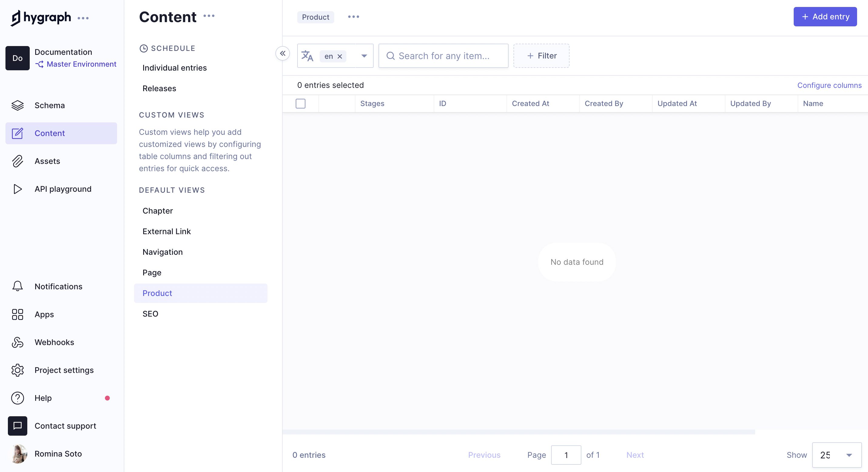Click the Contact support chat icon

coord(18,426)
